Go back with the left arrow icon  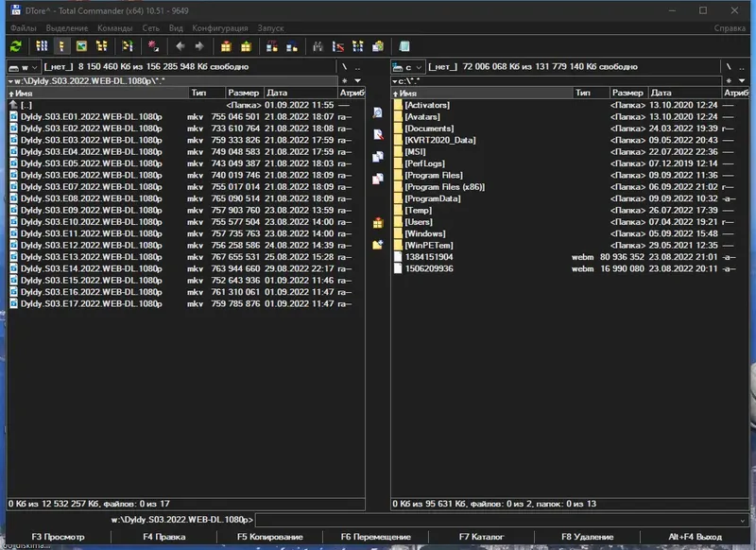tap(180, 46)
